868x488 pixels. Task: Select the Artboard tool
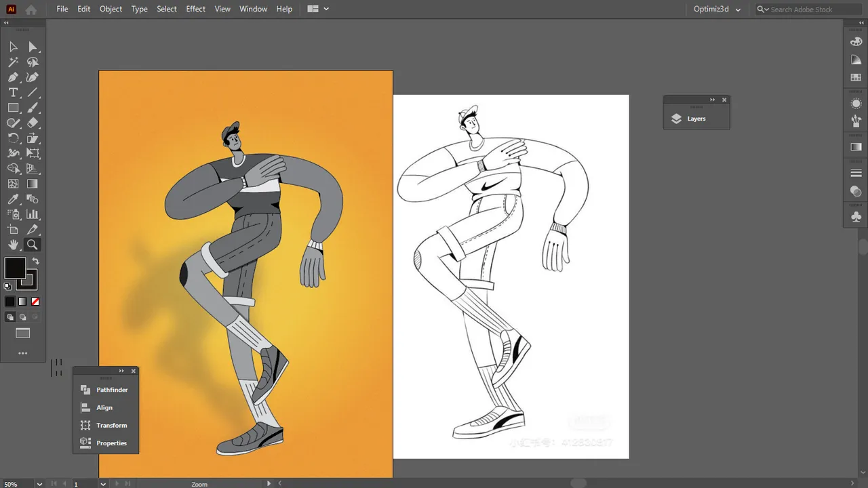pos(13,230)
